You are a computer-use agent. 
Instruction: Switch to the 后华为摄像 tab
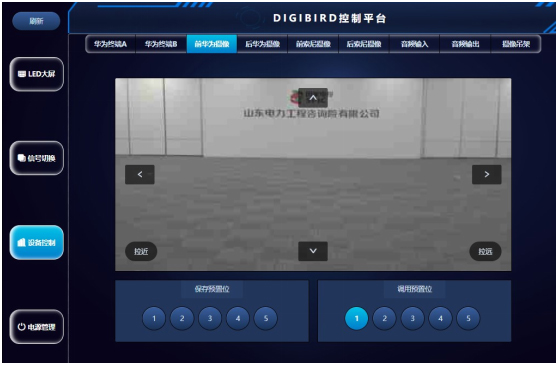pyautogui.click(x=262, y=44)
